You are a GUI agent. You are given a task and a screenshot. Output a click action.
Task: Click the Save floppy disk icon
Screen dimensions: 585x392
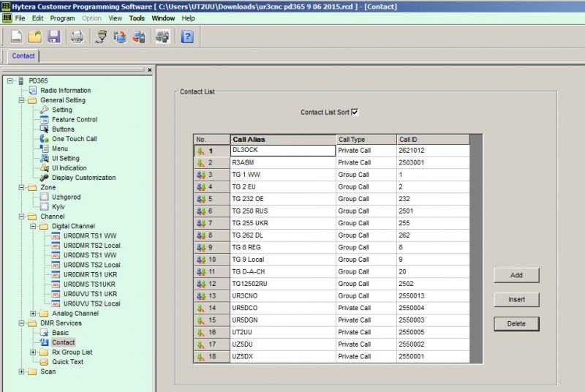[53, 37]
